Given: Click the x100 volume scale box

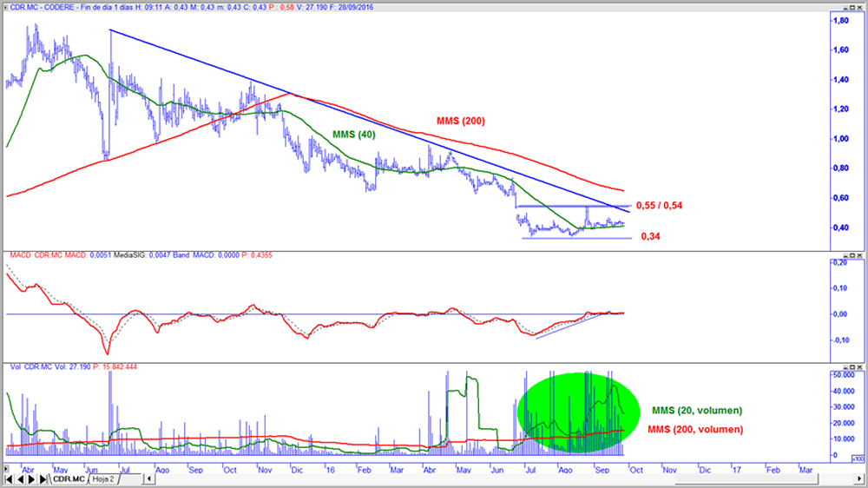Looking at the screenshot, I should tap(857, 459).
